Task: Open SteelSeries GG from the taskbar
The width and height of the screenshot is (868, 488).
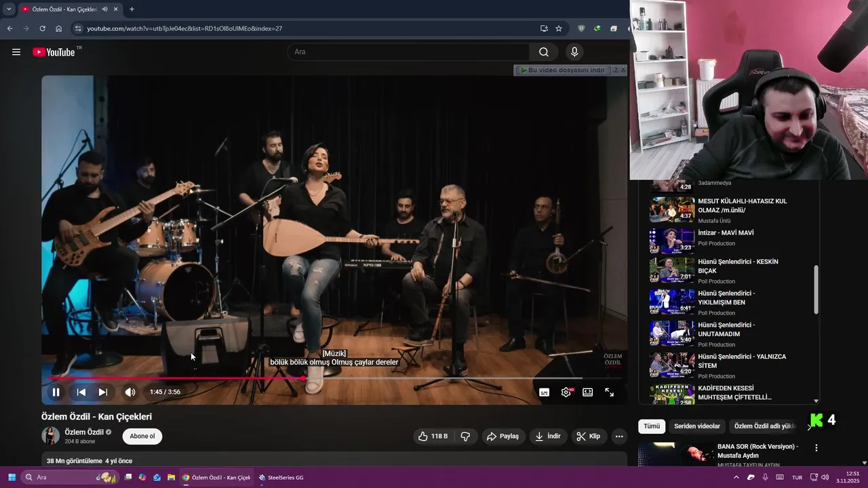Action: tap(281, 477)
